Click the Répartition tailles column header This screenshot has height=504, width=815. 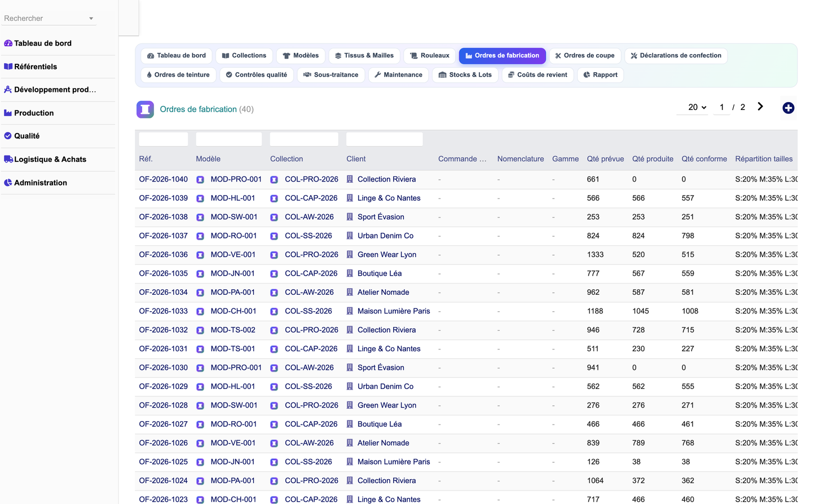coord(764,159)
